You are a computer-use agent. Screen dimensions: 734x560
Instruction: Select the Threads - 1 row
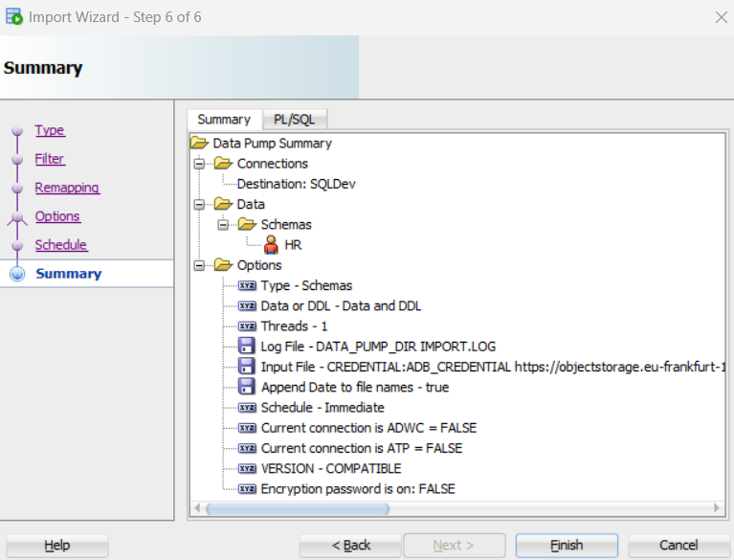click(294, 325)
